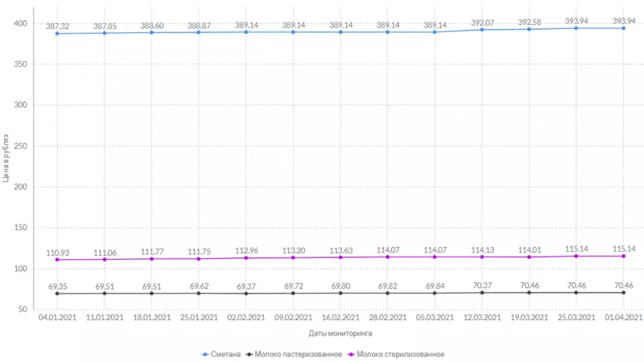Select the Сметана point labeled 388.60
This screenshot has width=644, height=362.
pos(151,32)
